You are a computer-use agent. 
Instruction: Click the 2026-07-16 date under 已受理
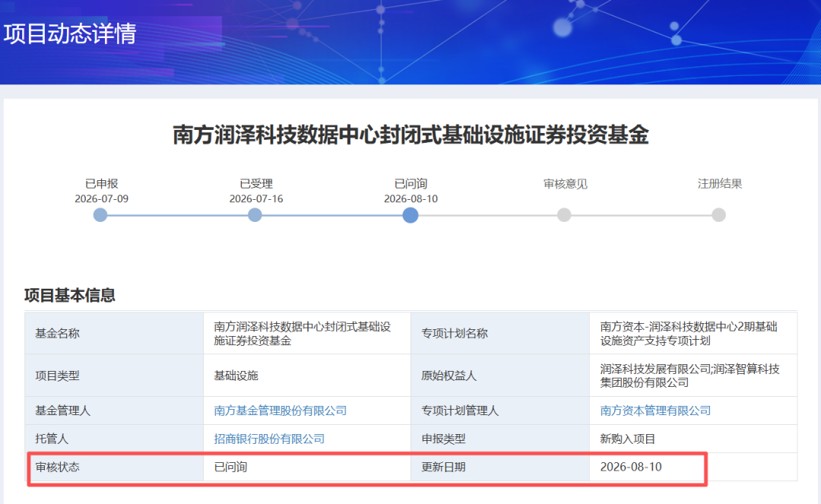coord(256,199)
